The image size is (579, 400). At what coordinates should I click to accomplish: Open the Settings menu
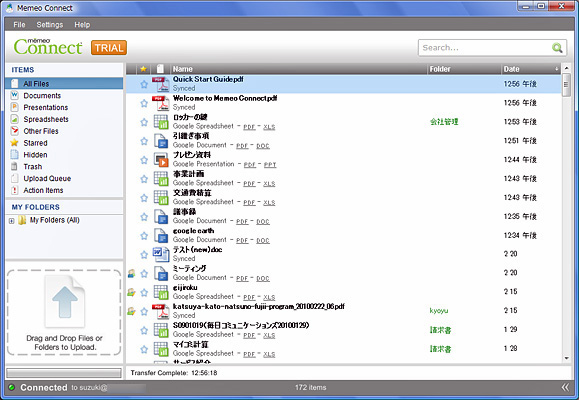pyautogui.click(x=49, y=25)
